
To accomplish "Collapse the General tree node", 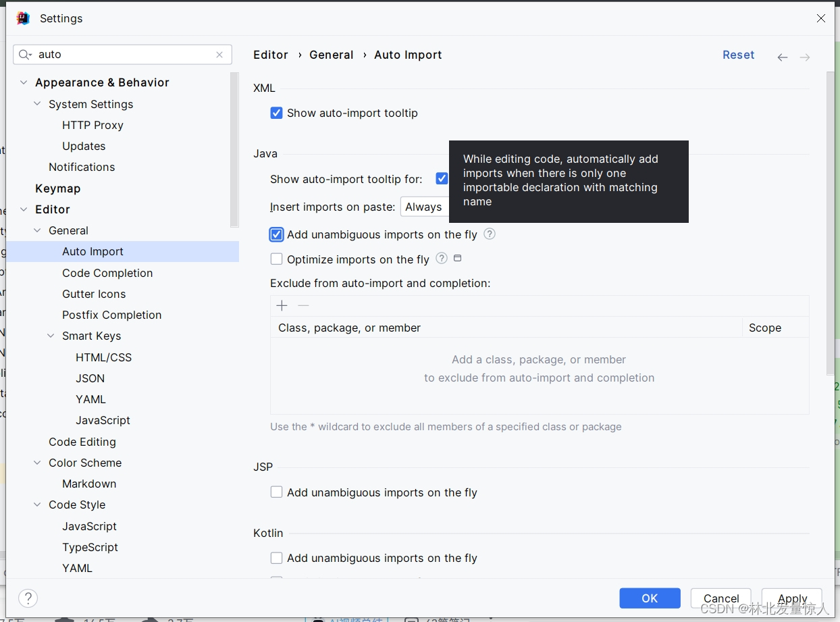I will click(x=37, y=230).
